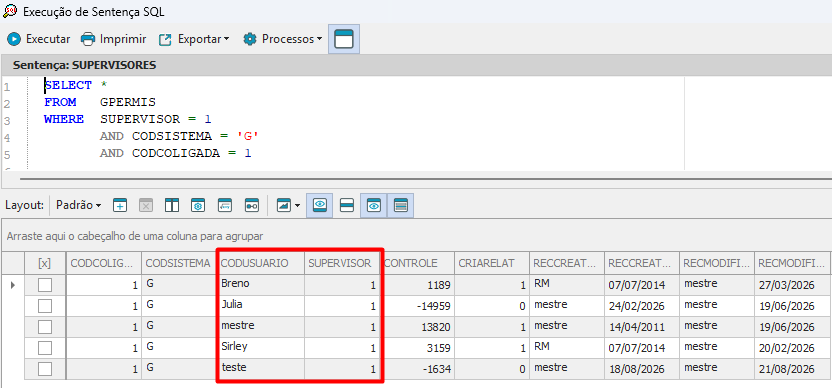Check the box for the teste row
Image resolution: width=832 pixels, height=388 pixels.
45,369
